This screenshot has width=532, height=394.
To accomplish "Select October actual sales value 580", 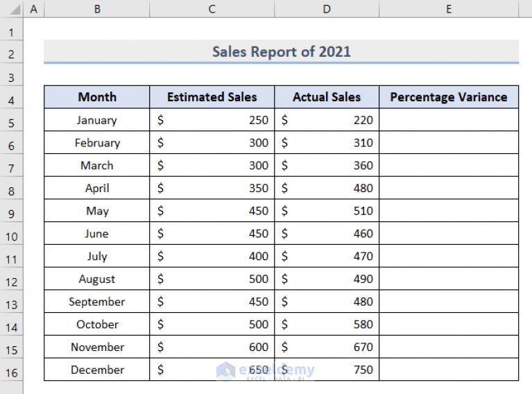I will tap(327, 325).
